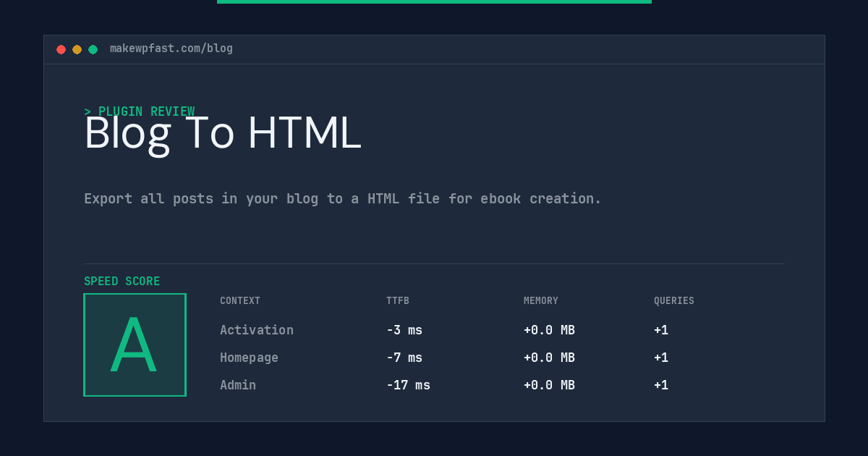This screenshot has height=456, width=868.
Task: Click the SPEED SCORE label
Action: (122, 282)
